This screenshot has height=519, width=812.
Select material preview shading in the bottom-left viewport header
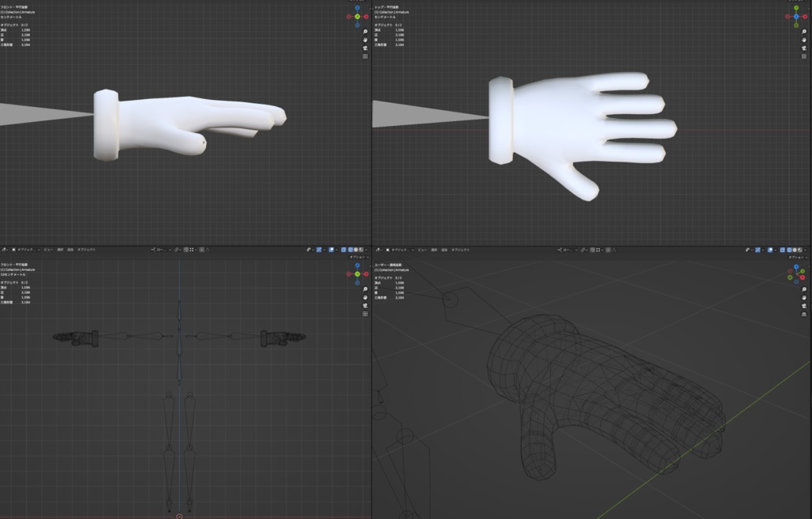(362, 250)
